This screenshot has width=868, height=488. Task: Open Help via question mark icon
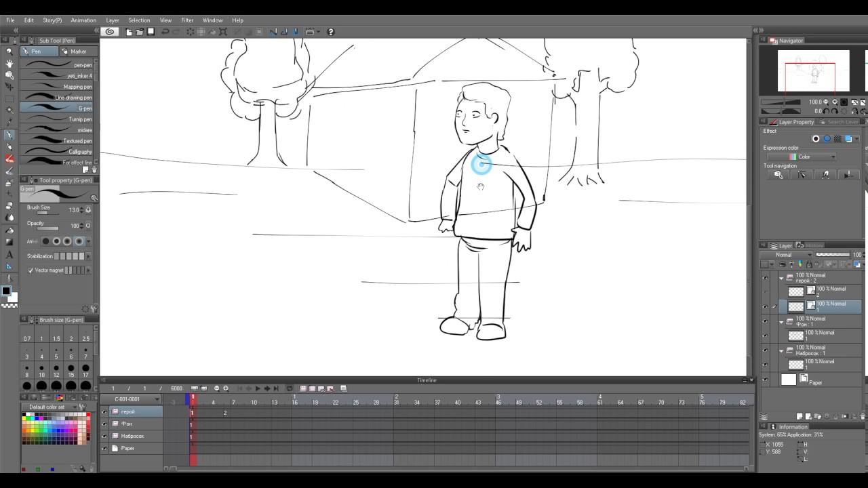click(331, 31)
